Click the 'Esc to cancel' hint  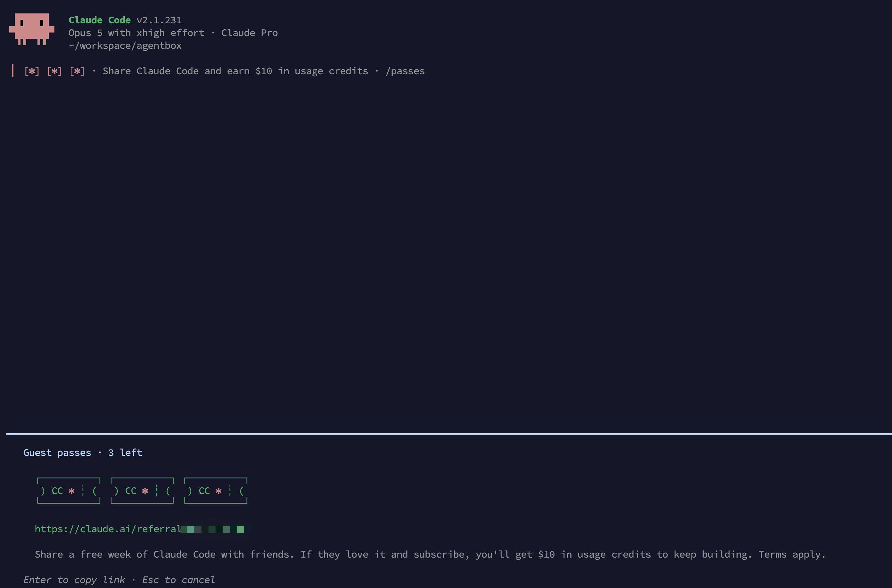(x=178, y=580)
